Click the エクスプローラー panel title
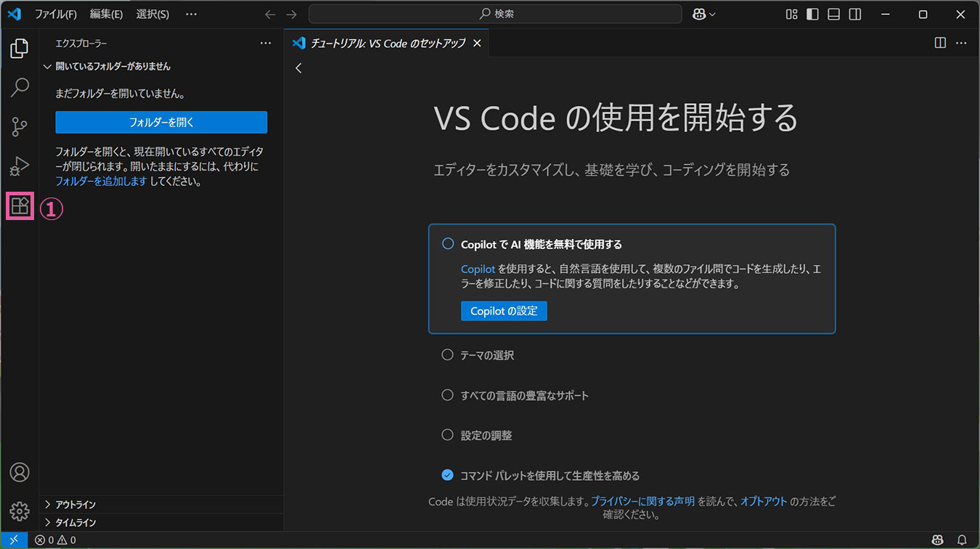Screen dimensions: 980x549 [81, 44]
